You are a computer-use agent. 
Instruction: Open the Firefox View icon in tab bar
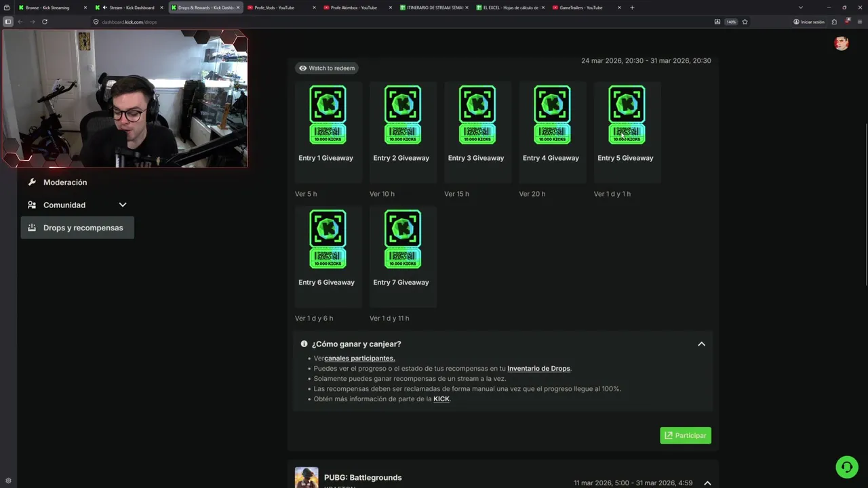coord(7,7)
